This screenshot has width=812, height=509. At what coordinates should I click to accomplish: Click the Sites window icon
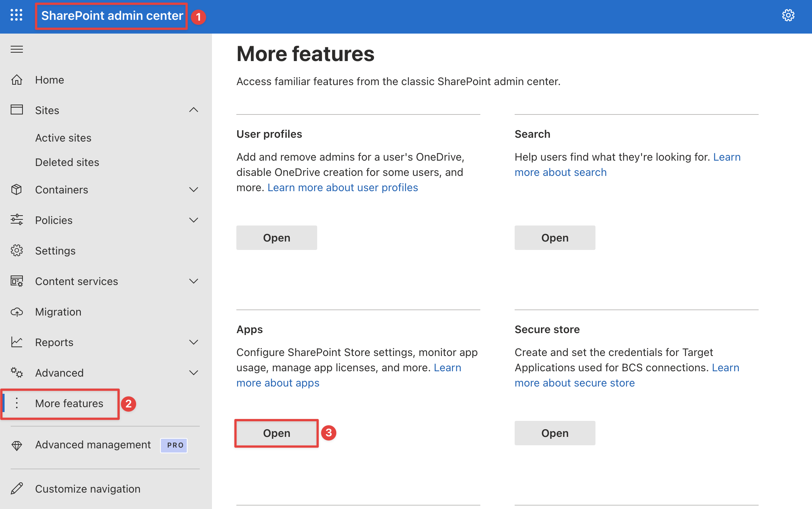(17, 110)
